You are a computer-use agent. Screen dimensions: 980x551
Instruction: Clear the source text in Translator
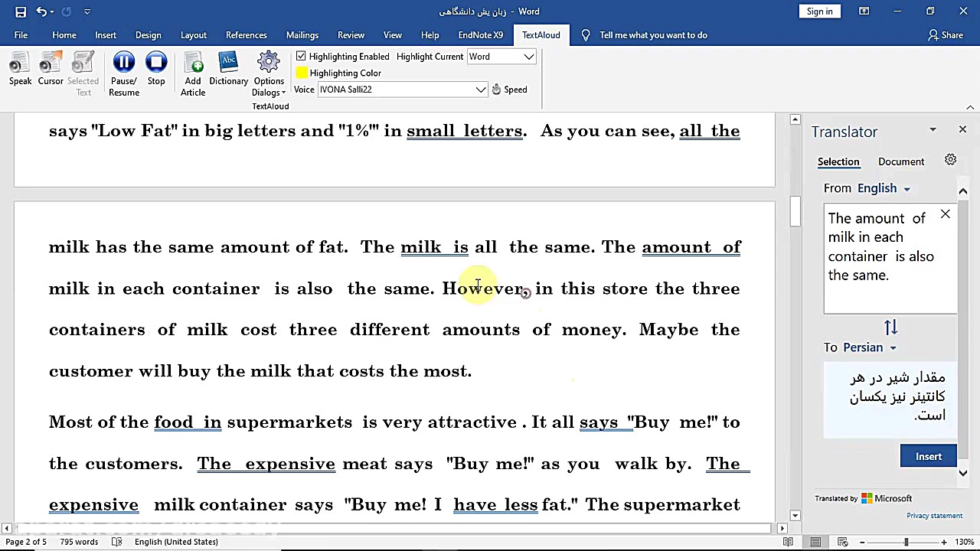[x=946, y=214]
